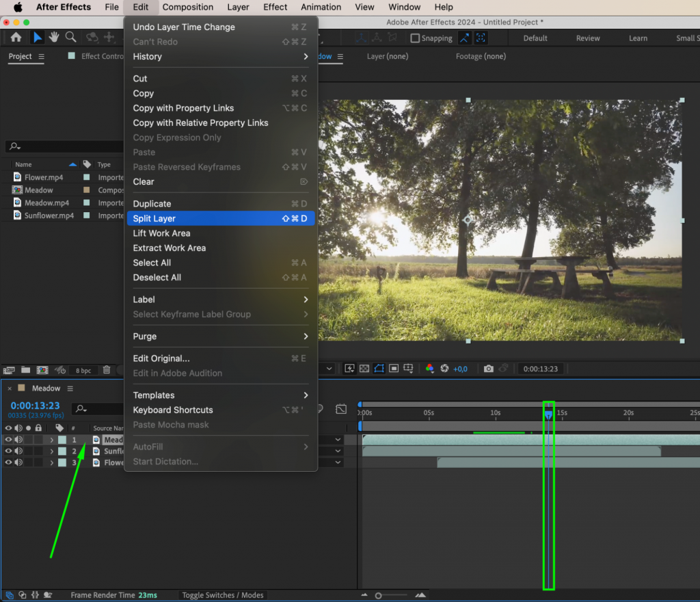
Task: Click the Toggle Switches / Modes button
Action: tap(224, 595)
